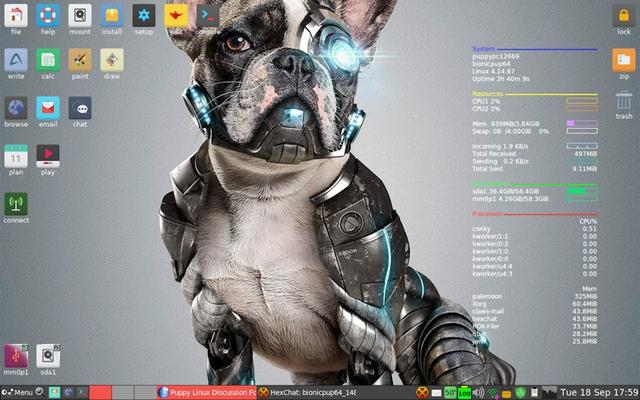Viewport: 640px width, 400px height.
Task: Open the help lifebuoy icon
Action: coord(48,16)
